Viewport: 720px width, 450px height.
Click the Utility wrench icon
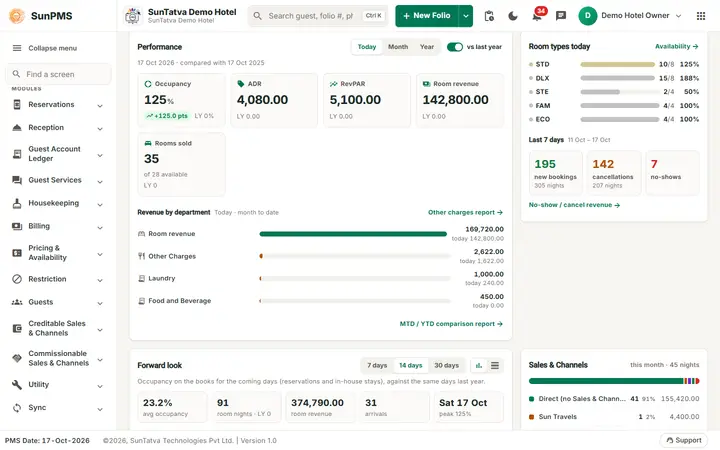(x=17, y=385)
